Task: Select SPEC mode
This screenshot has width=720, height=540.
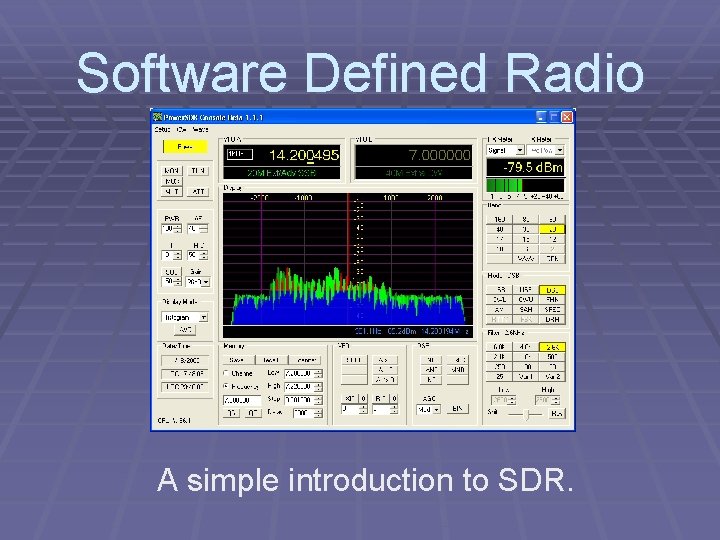Action: [x=552, y=309]
